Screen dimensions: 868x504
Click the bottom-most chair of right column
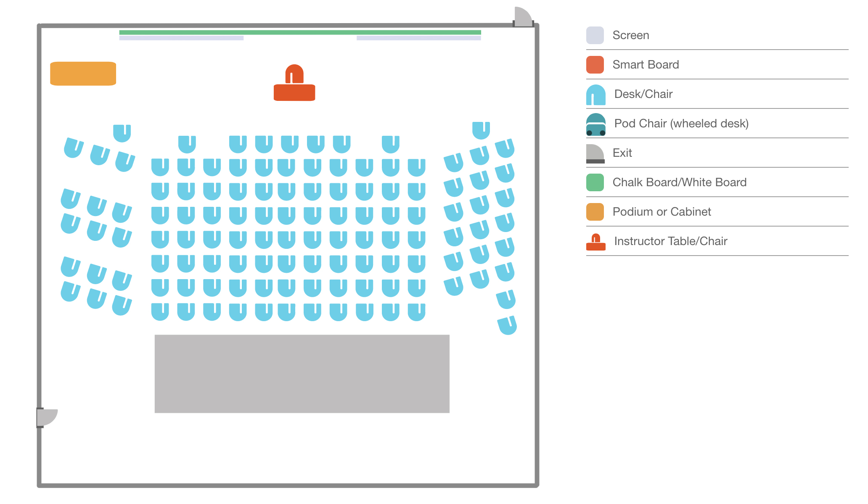tap(507, 325)
